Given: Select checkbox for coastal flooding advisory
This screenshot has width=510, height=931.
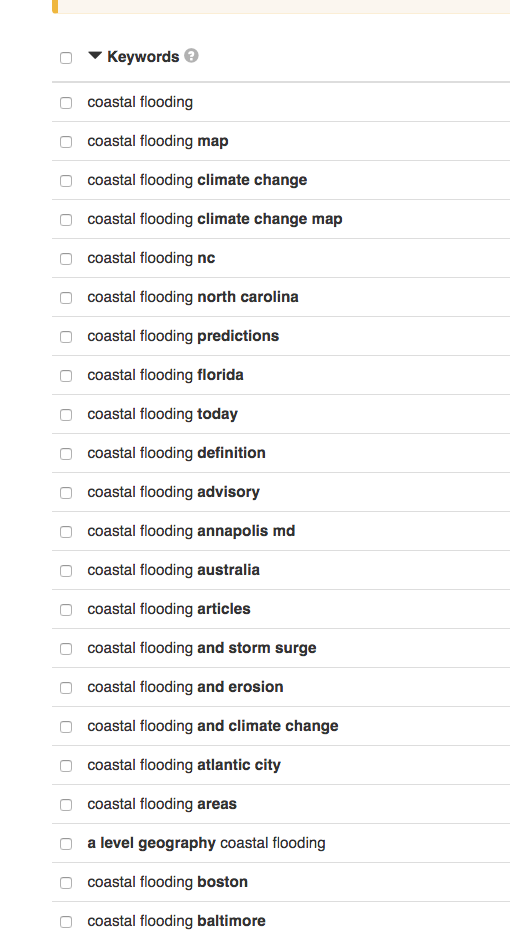Looking at the screenshot, I should 66,493.
